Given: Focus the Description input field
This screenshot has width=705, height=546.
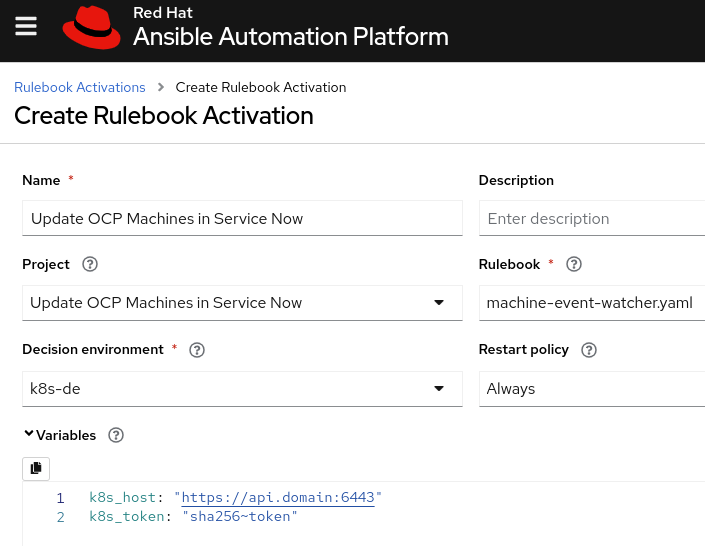Looking at the screenshot, I should (592, 218).
